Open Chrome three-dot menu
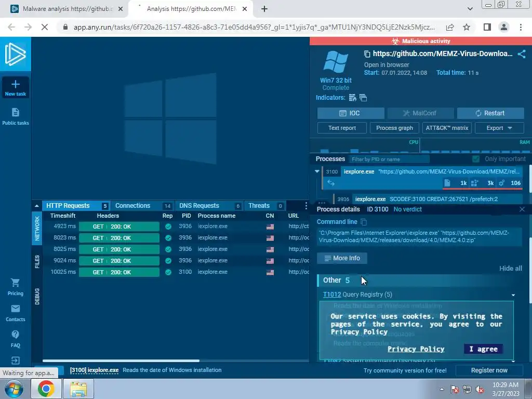The width and height of the screenshot is (532, 399). pos(521,27)
